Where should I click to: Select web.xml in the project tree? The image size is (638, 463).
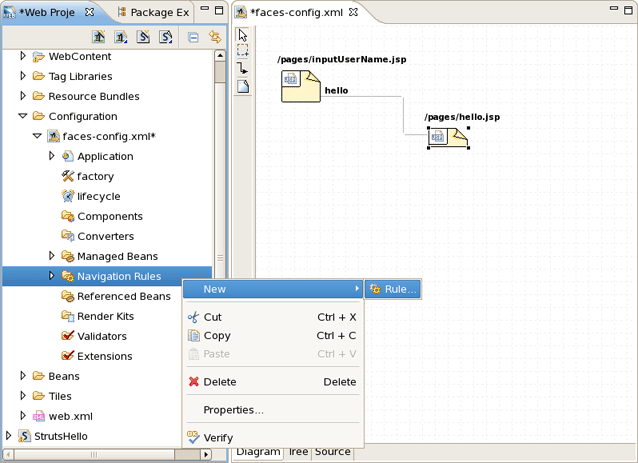point(70,416)
